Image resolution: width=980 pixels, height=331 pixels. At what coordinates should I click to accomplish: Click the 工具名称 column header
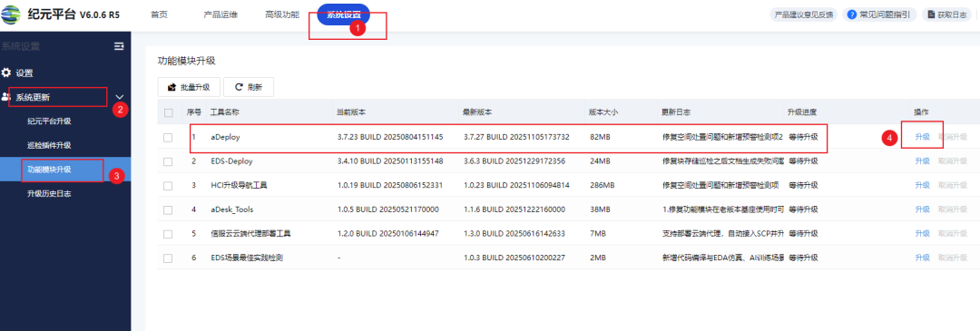[225, 113]
